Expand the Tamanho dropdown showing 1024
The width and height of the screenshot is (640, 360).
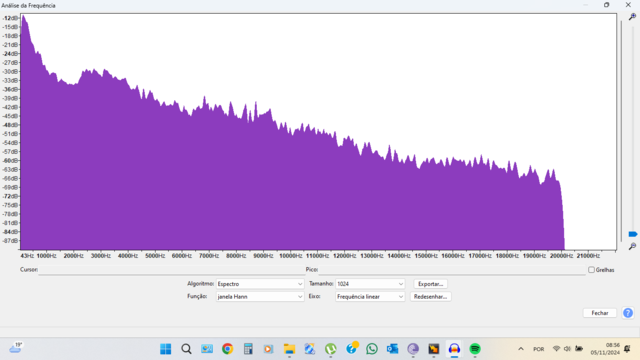(370, 284)
